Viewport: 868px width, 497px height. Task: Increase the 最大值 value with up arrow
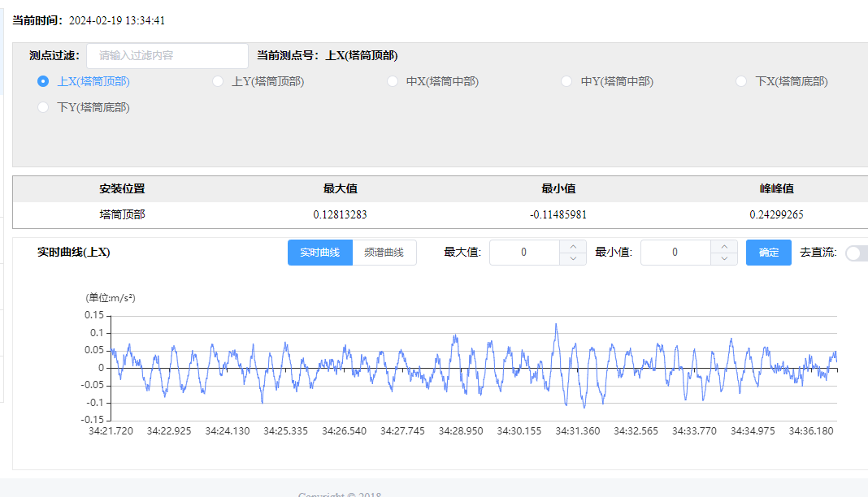(x=573, y=246)
